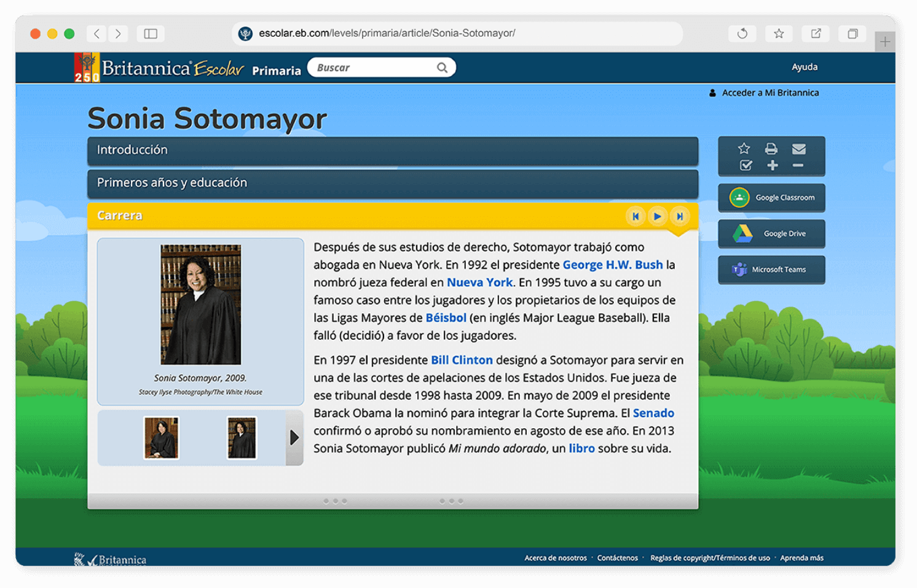
Task: Click the browser share icon
Action: point(816,34)
